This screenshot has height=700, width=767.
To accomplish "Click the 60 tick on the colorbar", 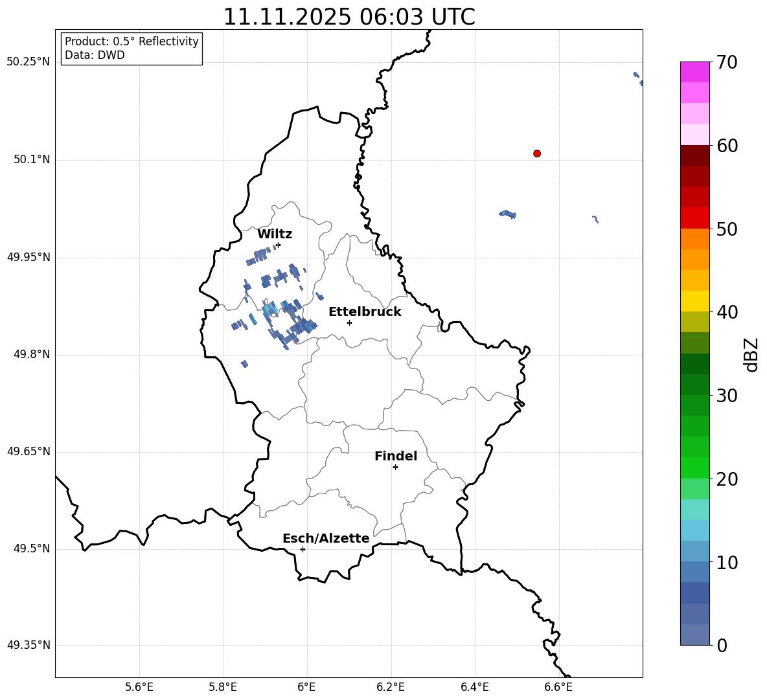I will point(727,146).
